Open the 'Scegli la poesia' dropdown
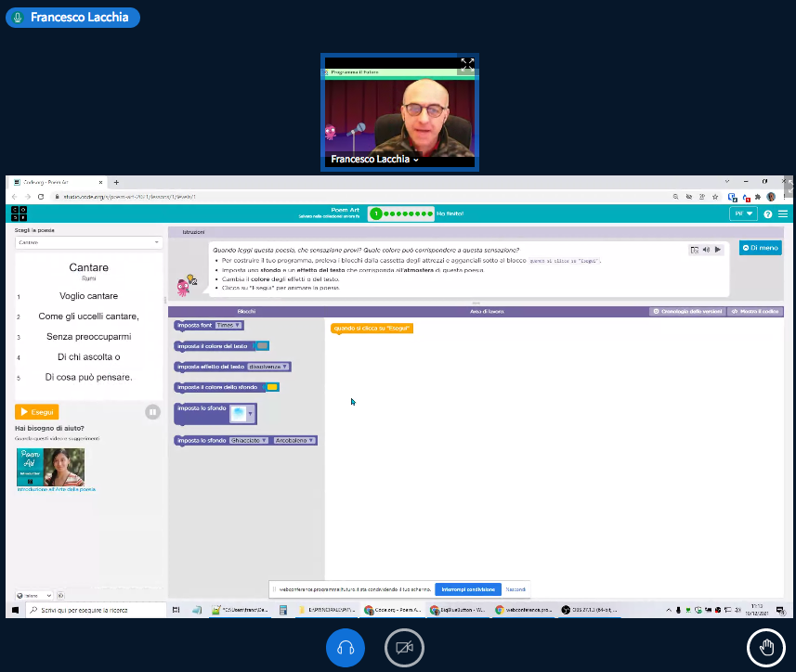 pos(88,242)
